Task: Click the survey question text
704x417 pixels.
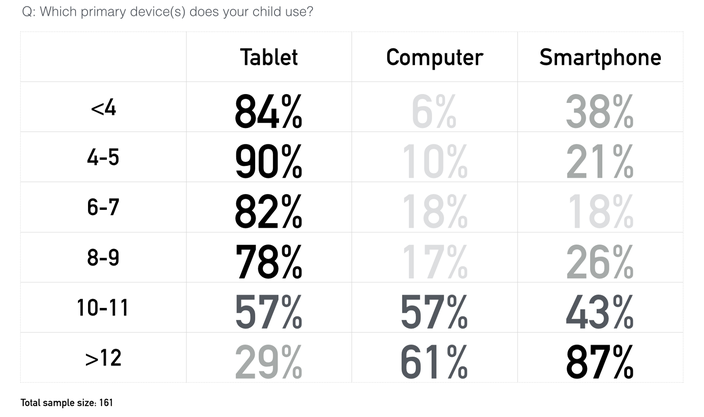Action: coord(167,12)
